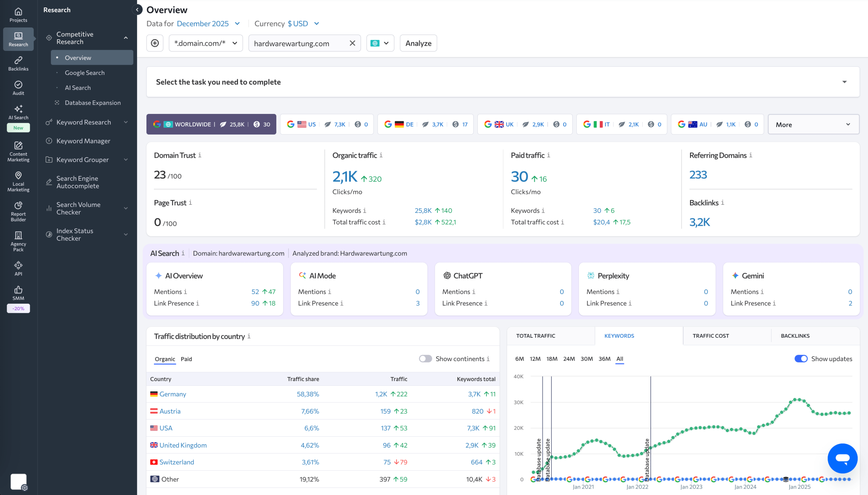Open the API section icon
This screenshot has height=495, width=868.
(x=18, y=268)
